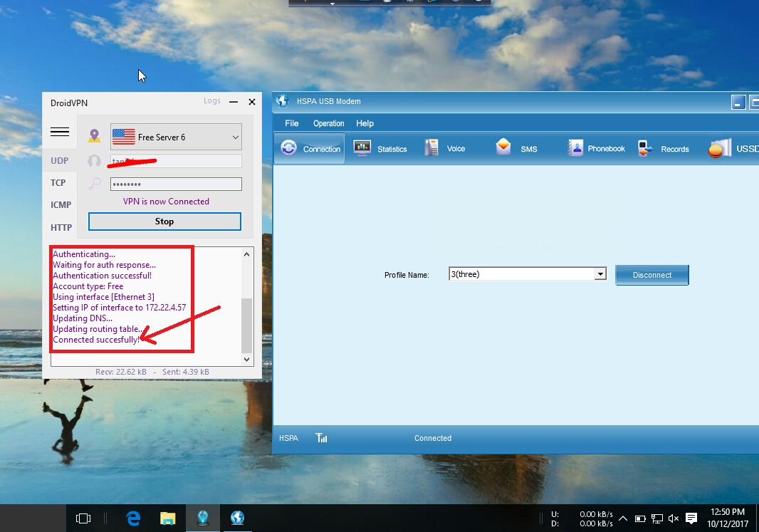Switch protocol to UDP
759x532 pixels.
(60, 161)
